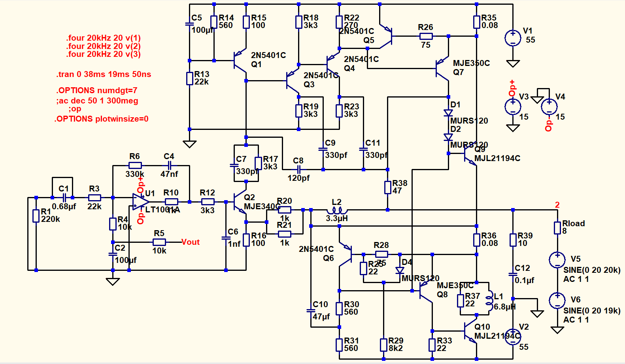
Task: Click the C4 capacitor symbol
Action: click(x=169, y=165)
